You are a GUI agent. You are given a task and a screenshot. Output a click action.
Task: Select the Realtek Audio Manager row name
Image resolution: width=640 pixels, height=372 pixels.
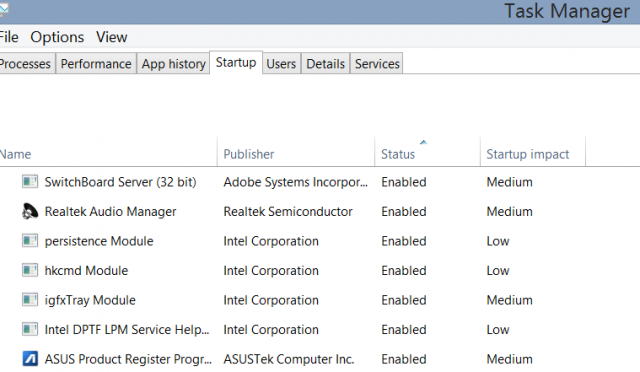(x=110, y=212)
